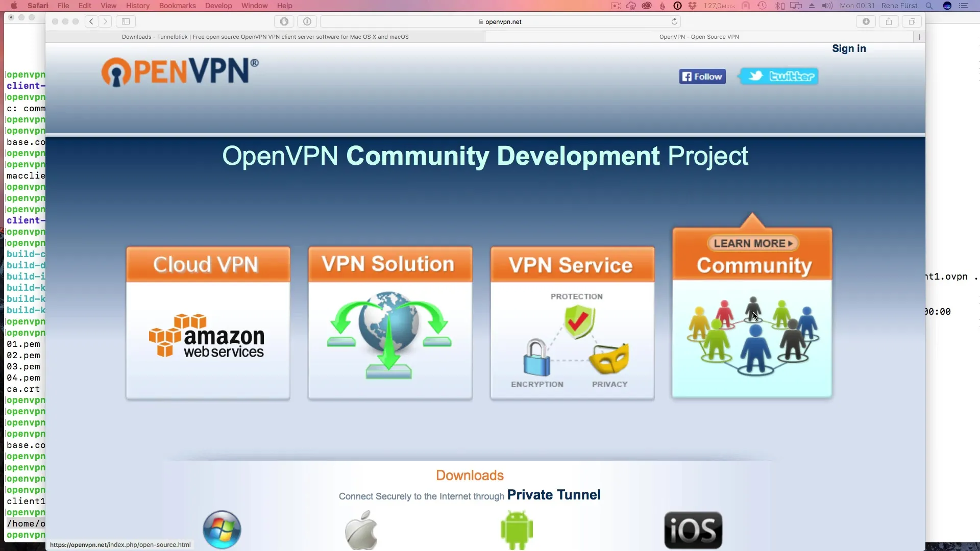Click the Twitter button
Screen dimensions: 980x551
click(x=779, y=76)
